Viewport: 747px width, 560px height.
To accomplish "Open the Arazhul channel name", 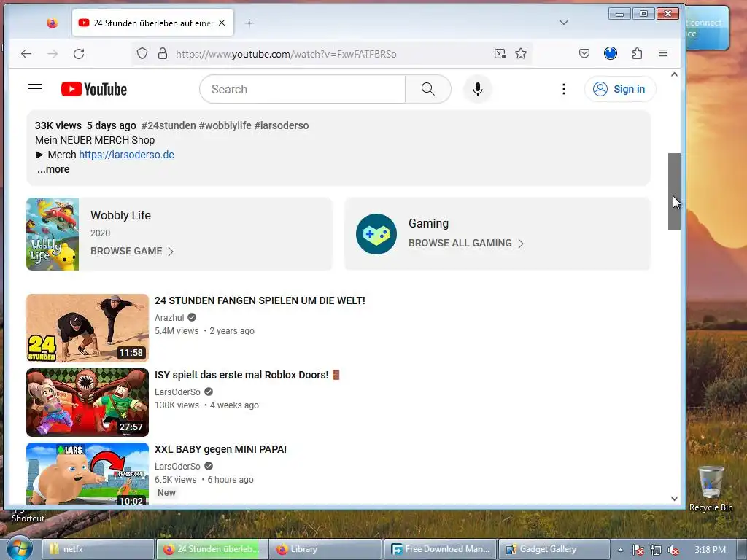I will (169, 318).
